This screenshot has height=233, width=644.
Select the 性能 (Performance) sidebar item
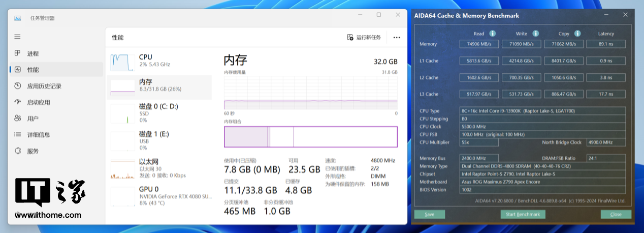(33, 70)
